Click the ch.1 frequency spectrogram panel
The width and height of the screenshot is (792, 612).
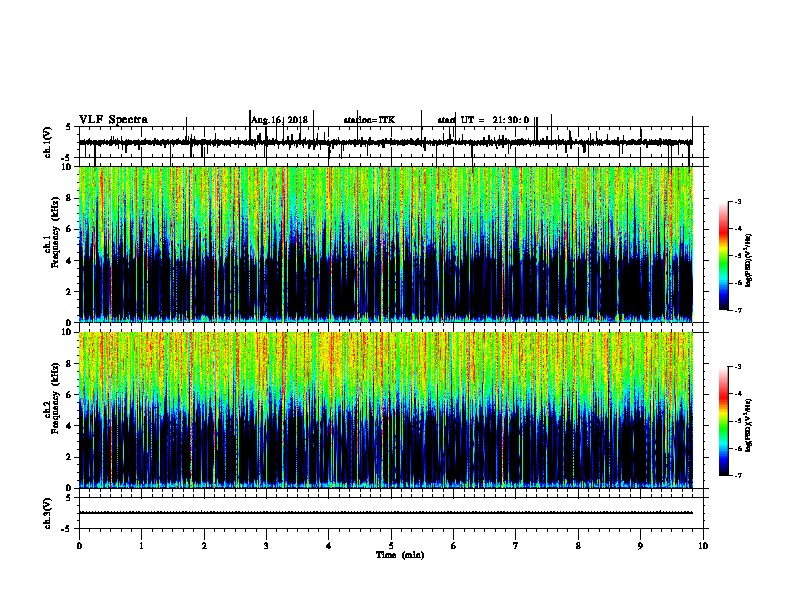click(x=386, y=244)
